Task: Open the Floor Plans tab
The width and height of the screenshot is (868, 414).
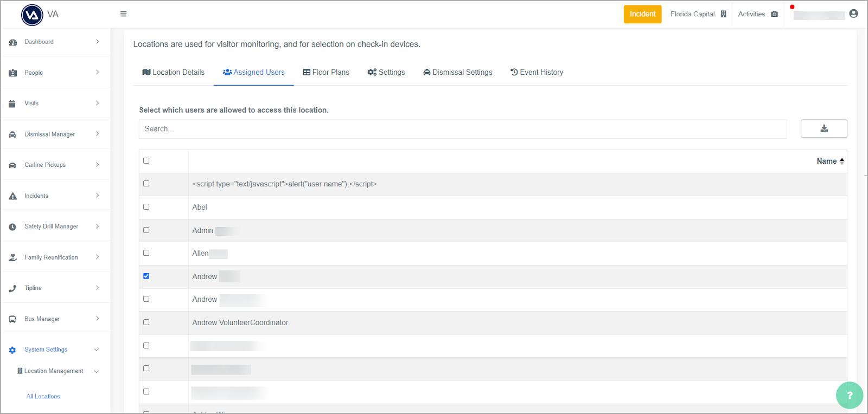Action: (326, 73)
